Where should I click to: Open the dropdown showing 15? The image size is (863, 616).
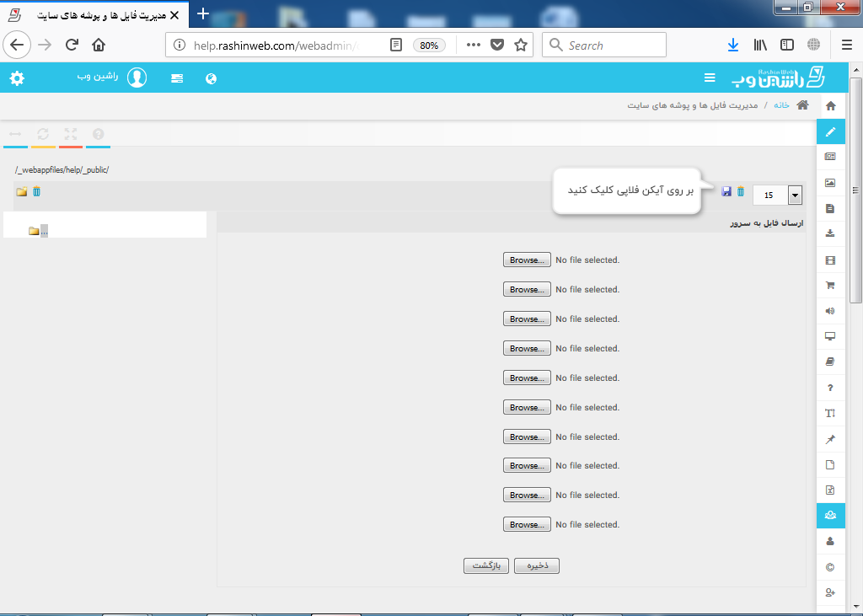(777, 195)
